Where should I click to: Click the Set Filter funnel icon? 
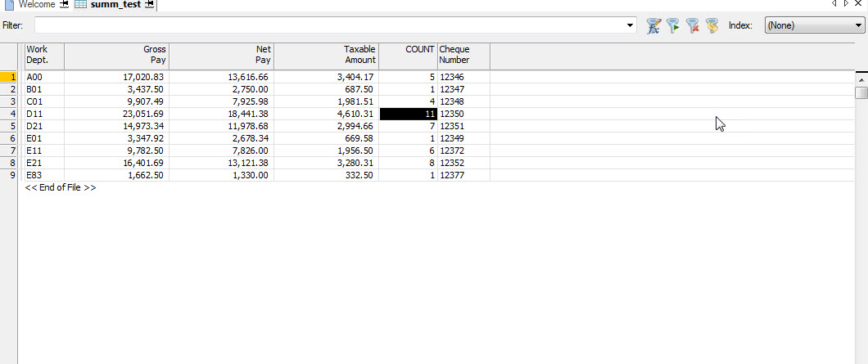pyautogui.click(x=673, y=26)
